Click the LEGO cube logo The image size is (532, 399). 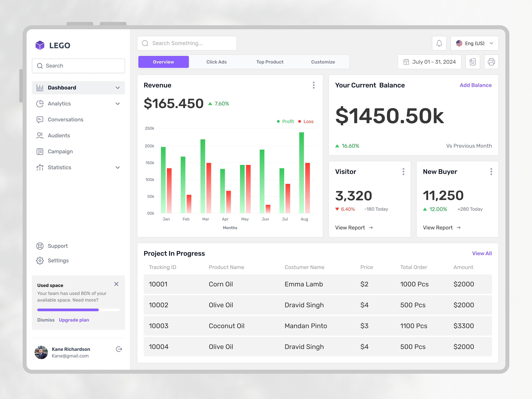coord(40,45)
